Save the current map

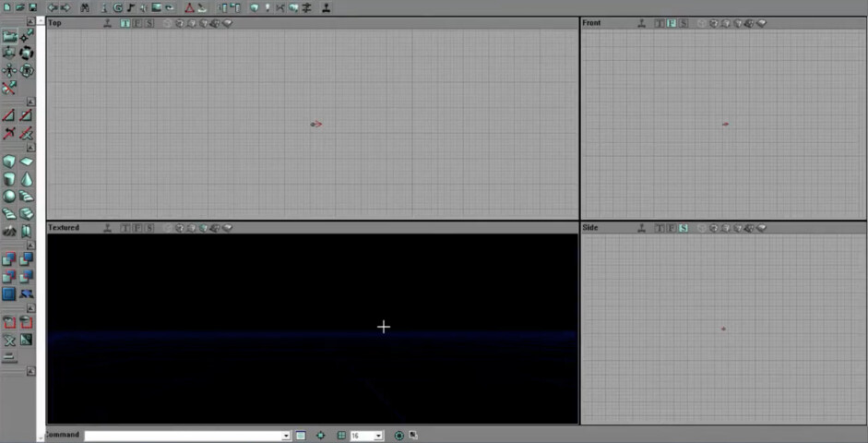pos(32,7)
